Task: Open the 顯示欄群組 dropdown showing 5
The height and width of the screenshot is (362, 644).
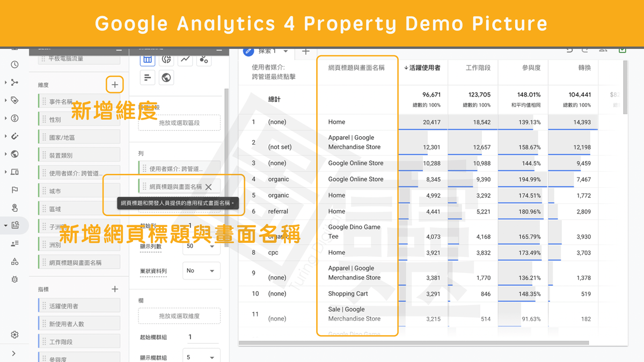Action: (201, 357)
